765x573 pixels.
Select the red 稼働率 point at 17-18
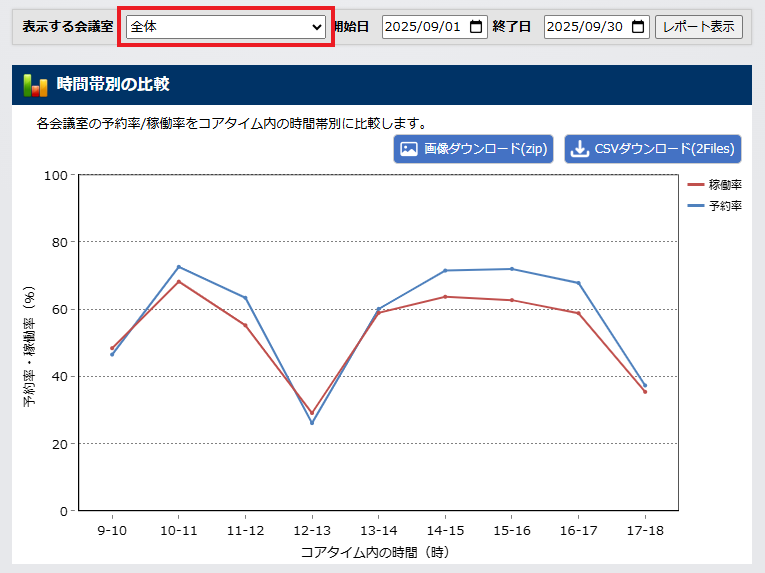645,392
